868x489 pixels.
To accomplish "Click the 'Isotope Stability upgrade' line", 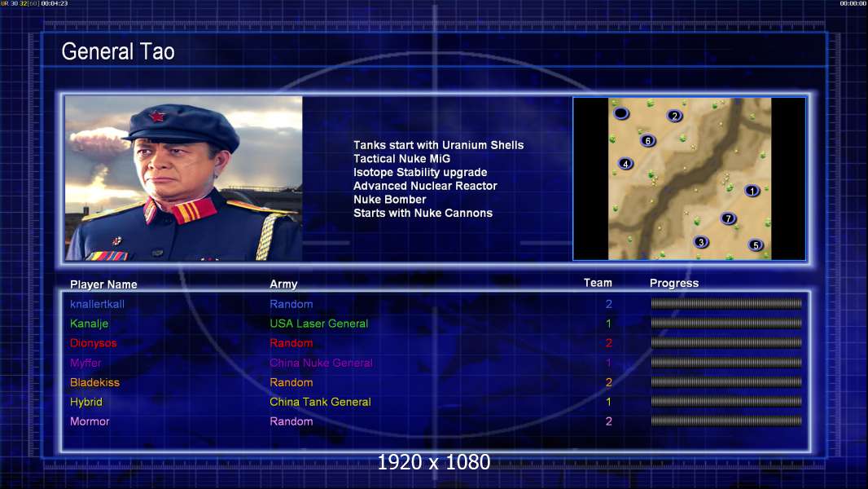I will pos(420,172).
